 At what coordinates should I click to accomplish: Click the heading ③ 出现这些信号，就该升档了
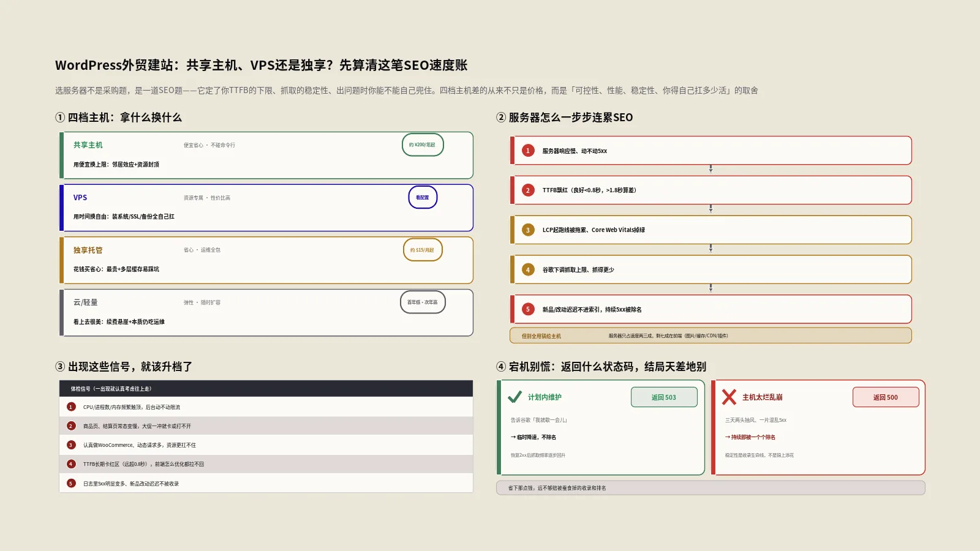[x=124, y=367]
